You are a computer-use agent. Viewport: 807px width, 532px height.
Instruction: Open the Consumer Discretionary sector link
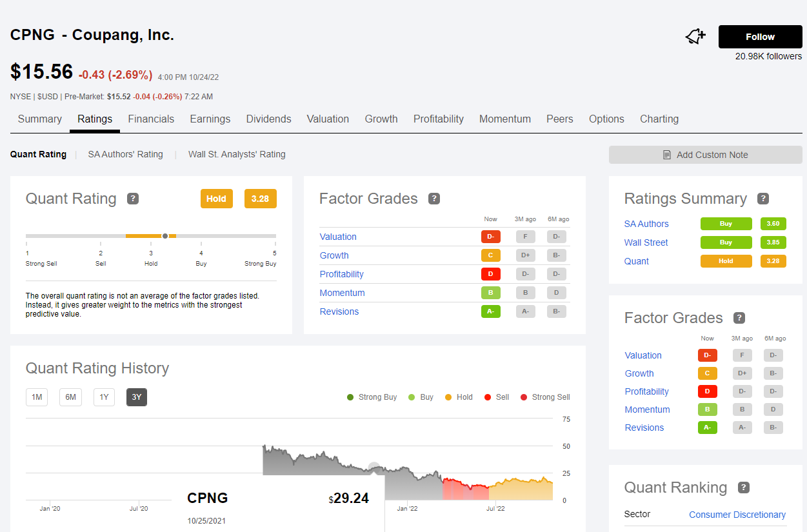click(x=737, y=515)
